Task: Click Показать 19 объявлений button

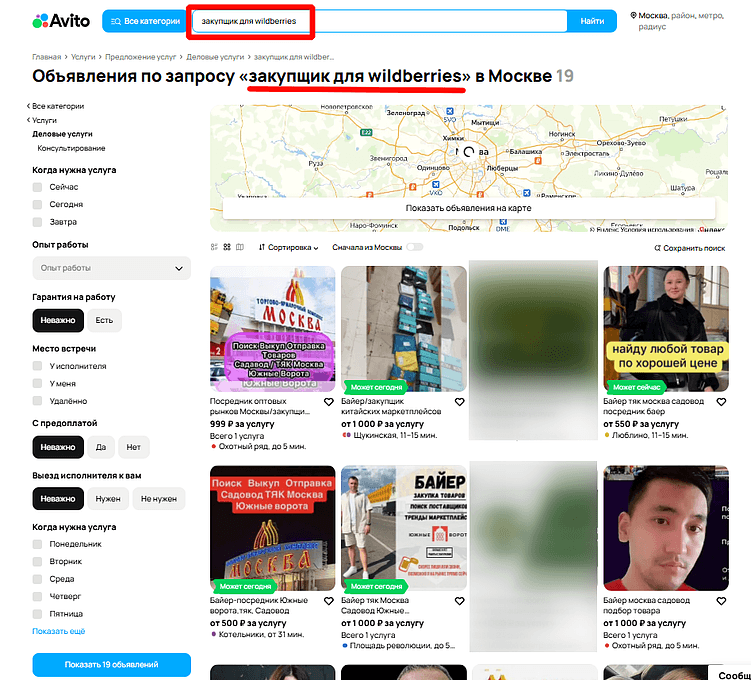Action: [112, 665]
